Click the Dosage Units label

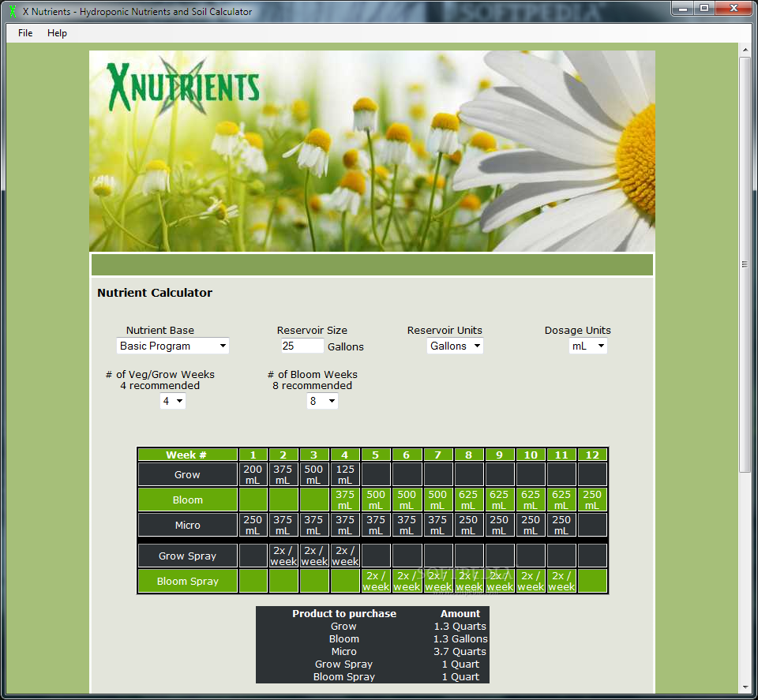(x=578, y=331)
